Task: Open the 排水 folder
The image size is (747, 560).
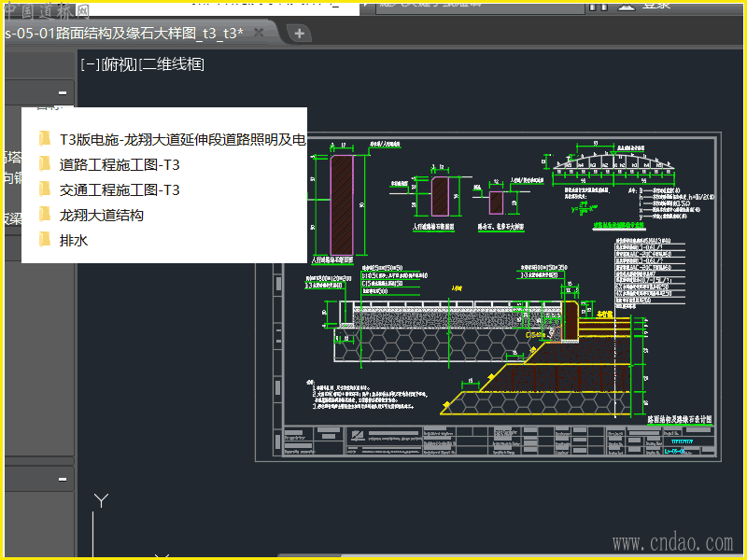Action: 74,241
